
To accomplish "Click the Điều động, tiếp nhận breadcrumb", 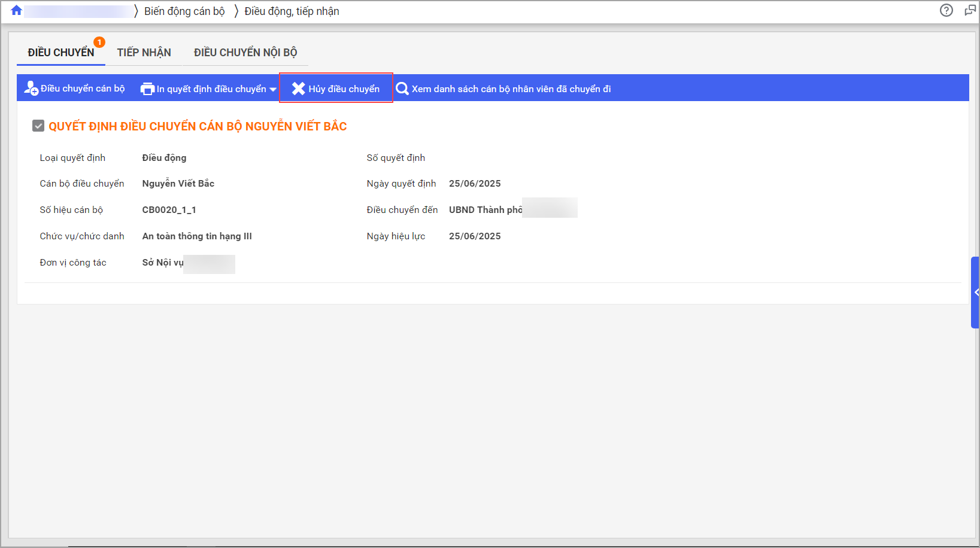I will [x=292, y=11].
